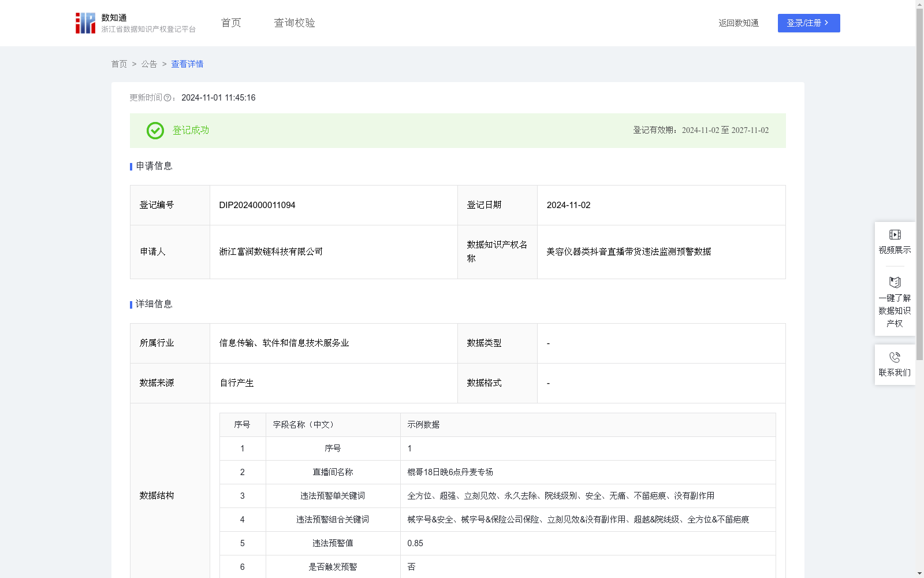Click the example value 0.85
The image size is (924, 578).
point(415,543)
